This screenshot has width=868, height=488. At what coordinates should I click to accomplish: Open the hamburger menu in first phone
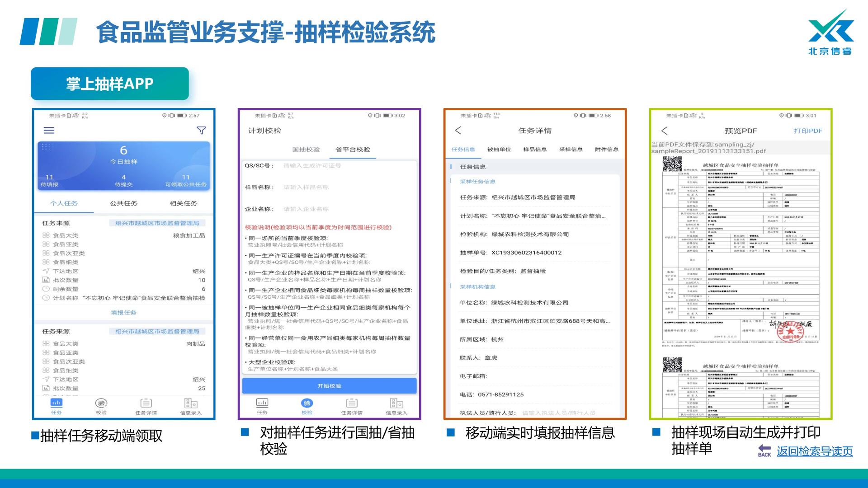coord(49,130)
